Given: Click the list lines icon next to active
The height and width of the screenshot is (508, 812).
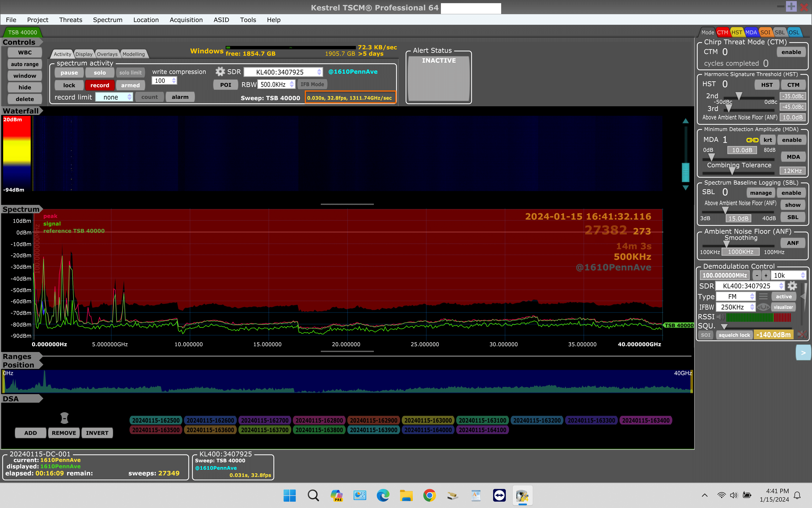Looking at the screenshot, I should 763,296.
